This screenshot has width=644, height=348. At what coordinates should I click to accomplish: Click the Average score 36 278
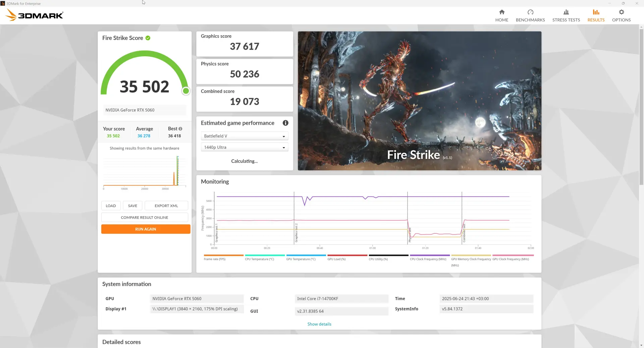(x=144, y=136)
